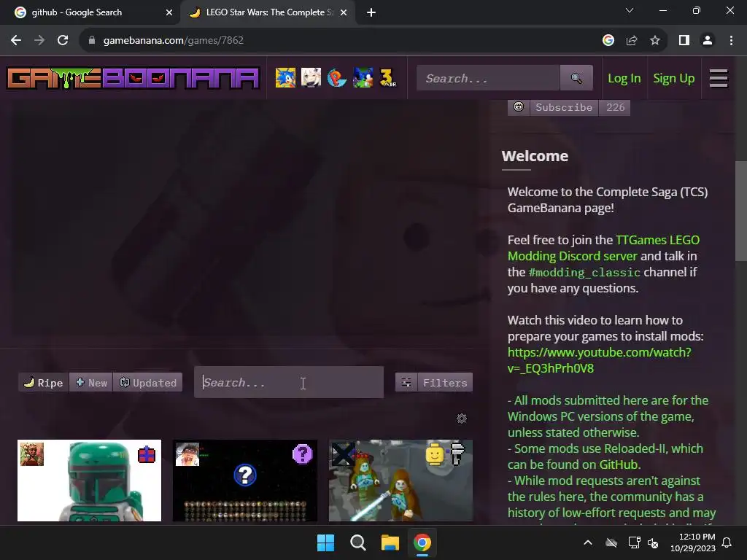
Task: Click the gift box icon on Boba Fett card
Action: pos(147,455)
